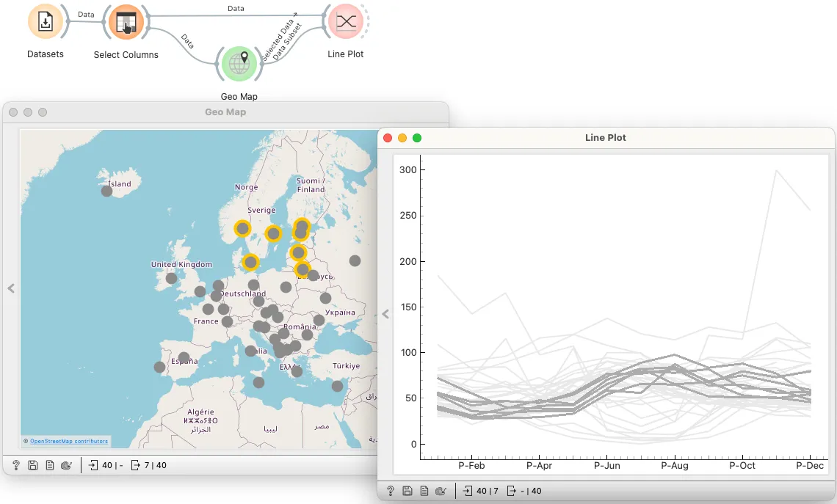Save Line Plot image via disk icon
This screenshot has height=504, width=837.
pyautogui.click(x=407, y=491)
